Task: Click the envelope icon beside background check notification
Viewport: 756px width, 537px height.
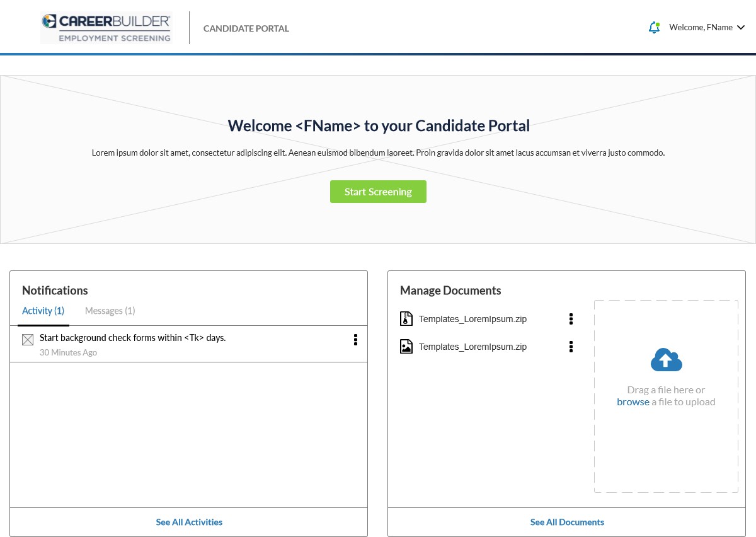Action: click(x=28, y=340)
